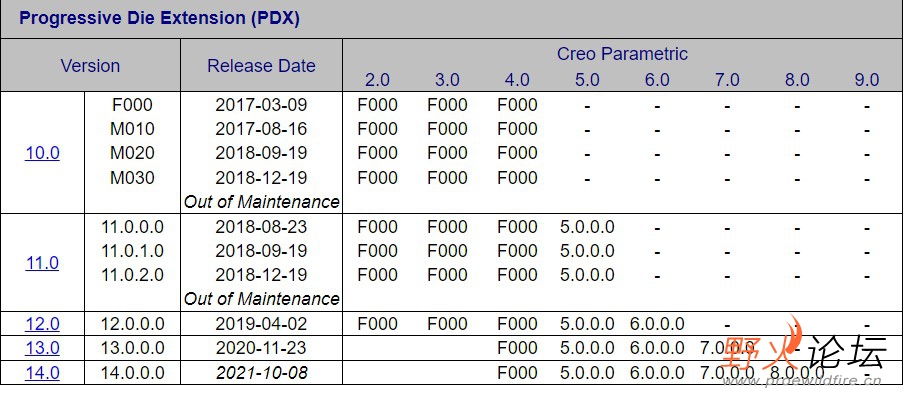Select the M030 sub-version cell
Image resolution: width=906 pixels, height=397 pixels.
(x=132, y=178)
